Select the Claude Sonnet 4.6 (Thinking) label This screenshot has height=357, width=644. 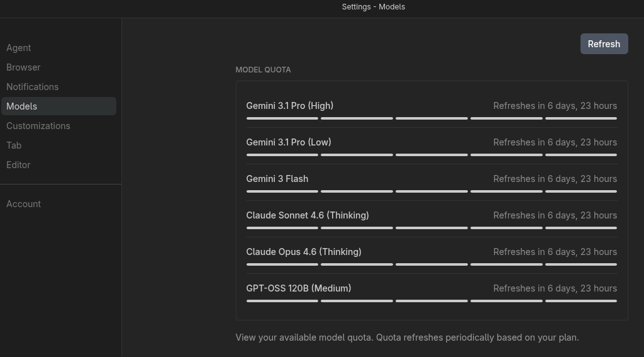[x=307, y=215]
